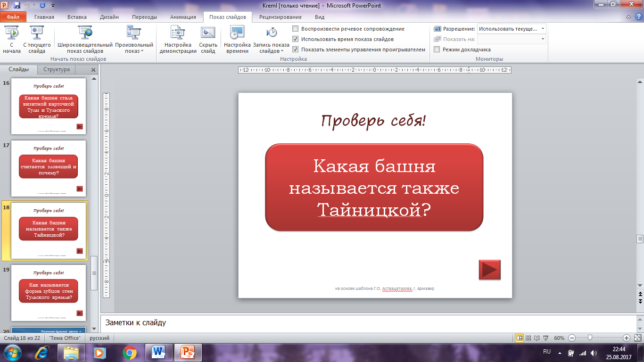Open Главная ribbon tab

point(44,17)
